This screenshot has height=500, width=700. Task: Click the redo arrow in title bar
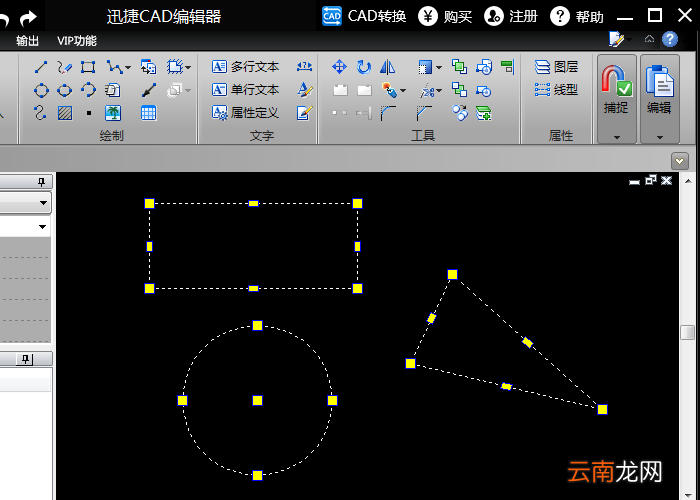(x=29, y=18)
